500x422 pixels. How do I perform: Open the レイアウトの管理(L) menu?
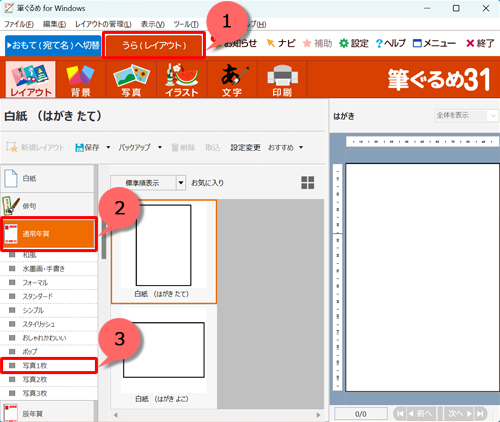point(103,24)
